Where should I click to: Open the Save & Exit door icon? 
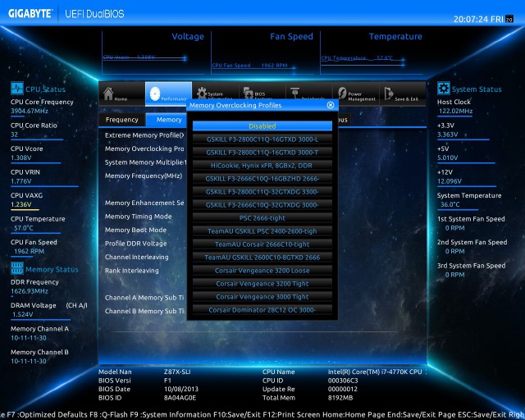point(388,94)
